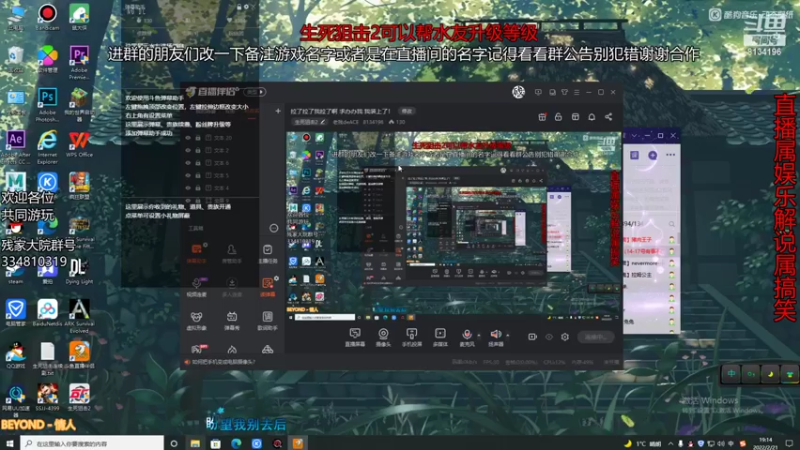Viewport: 800px width, 450px height.
Task: Open the 多人连麦 multi-user co-stream tool
Action: tap(232, 287)
